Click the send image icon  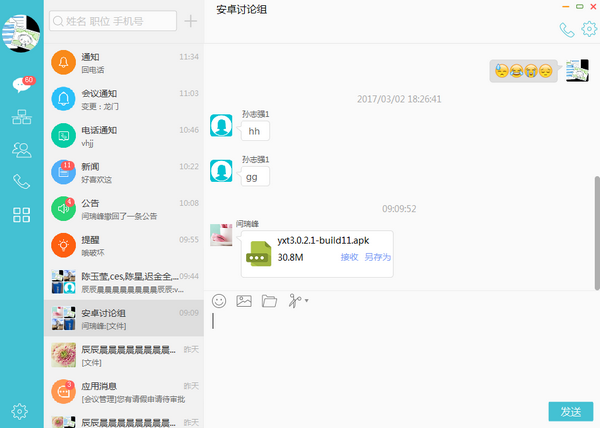tap(244, 301)
